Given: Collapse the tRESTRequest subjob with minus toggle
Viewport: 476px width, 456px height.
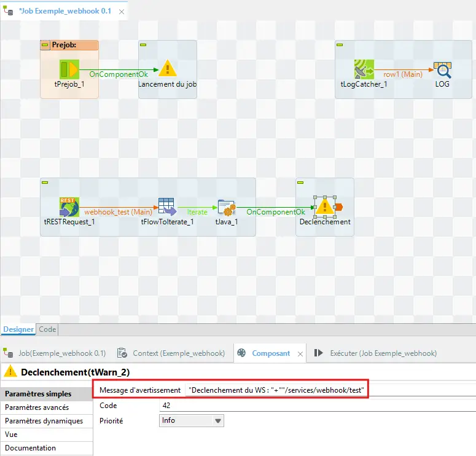Looking at the screenshot, I should pyautogui.click(x=45, y=183).
